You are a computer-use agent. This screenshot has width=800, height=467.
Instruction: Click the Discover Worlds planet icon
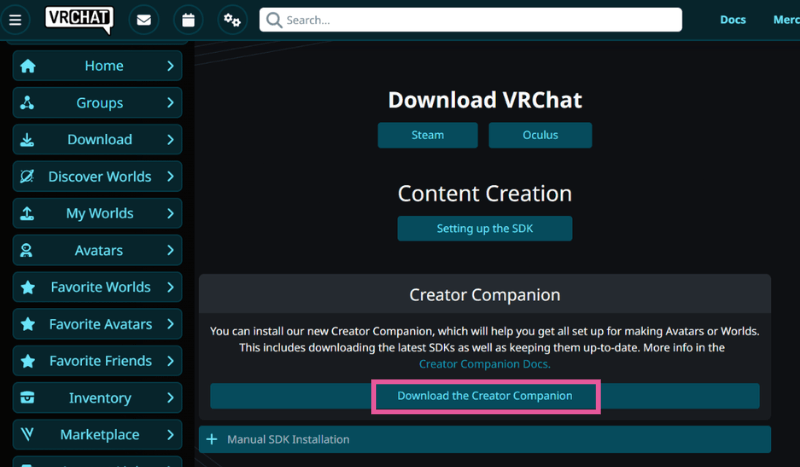click(x=27, y=177)
